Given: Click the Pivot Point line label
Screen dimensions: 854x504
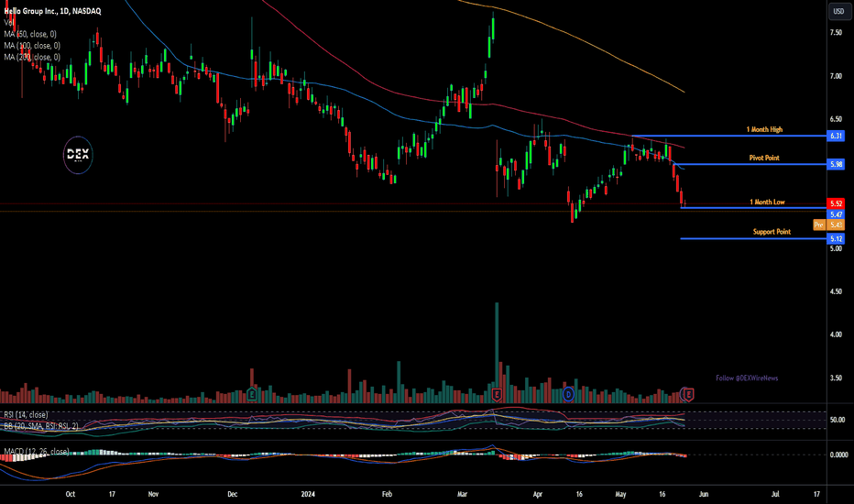Looking at the screenshot, I should click(x=764, y=158).
